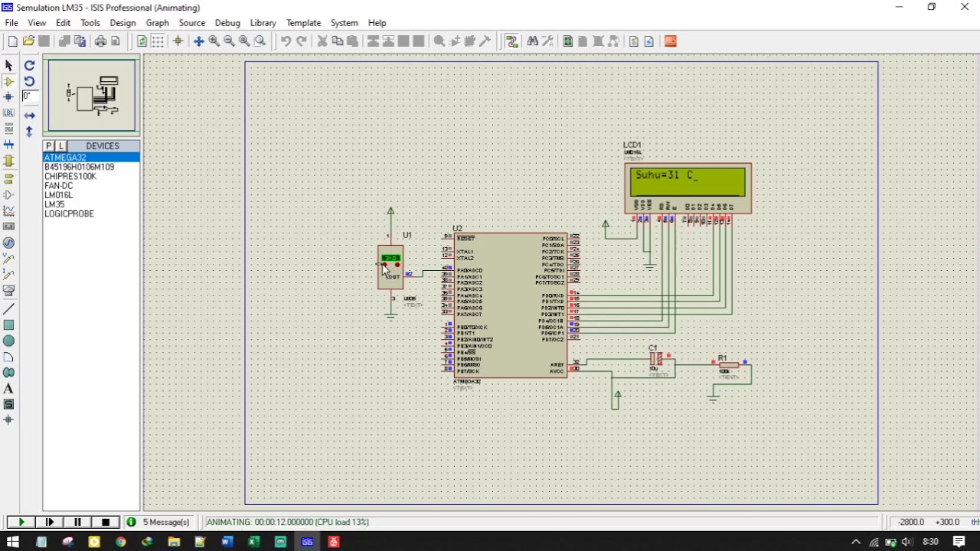Open the Library menu
Screen dimensions: 980x551
tap(263, 23)
